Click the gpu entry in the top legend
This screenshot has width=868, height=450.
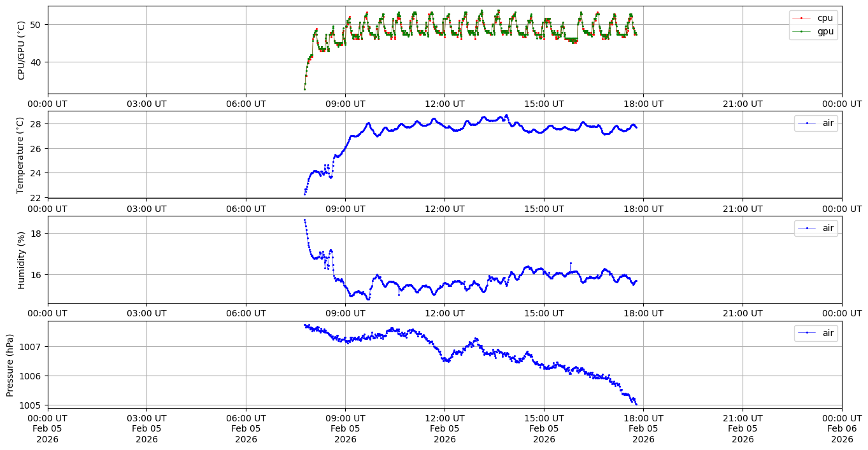click(x=825, y=31)
